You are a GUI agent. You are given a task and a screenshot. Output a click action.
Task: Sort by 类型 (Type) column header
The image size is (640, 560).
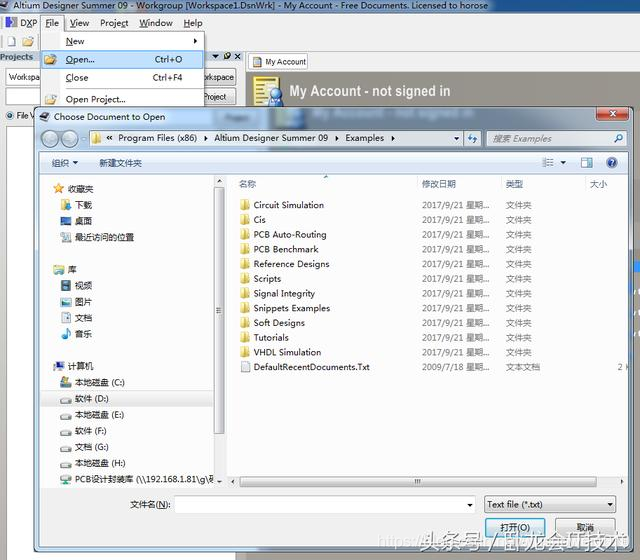click(x=514, y=184)
